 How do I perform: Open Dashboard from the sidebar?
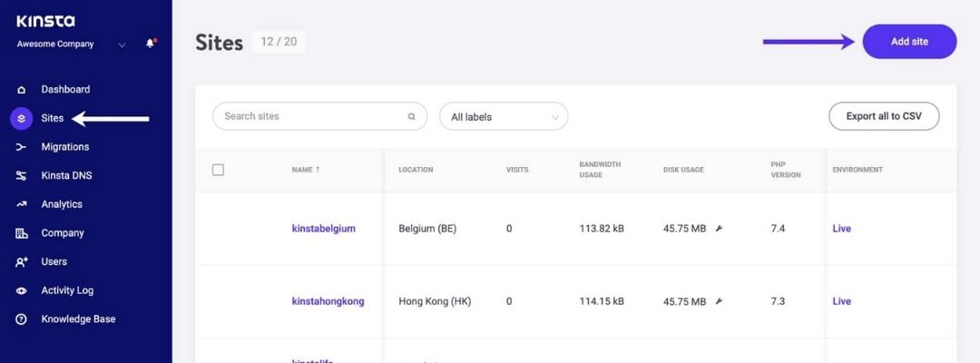65,89
